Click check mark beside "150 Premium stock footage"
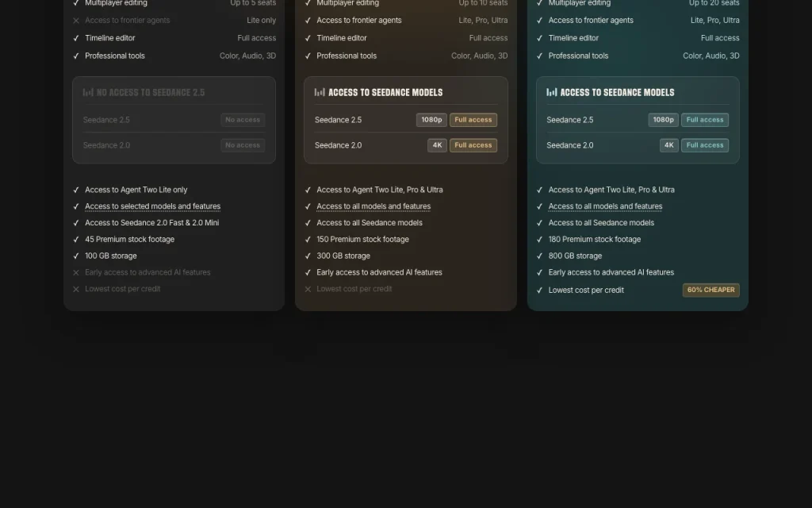 308,240
